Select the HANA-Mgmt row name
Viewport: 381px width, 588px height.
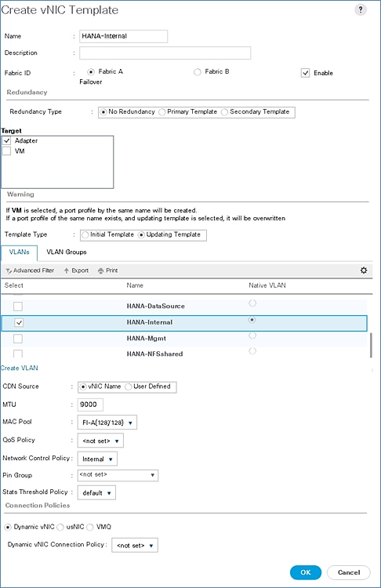pos(147,338)
